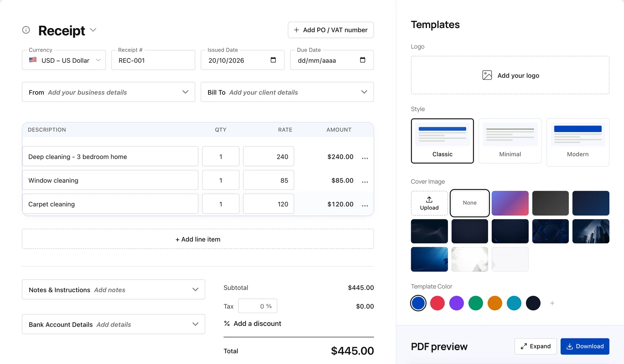
Task: Choose the skyscraper buildings cover image
Action: tap(591, 231)
